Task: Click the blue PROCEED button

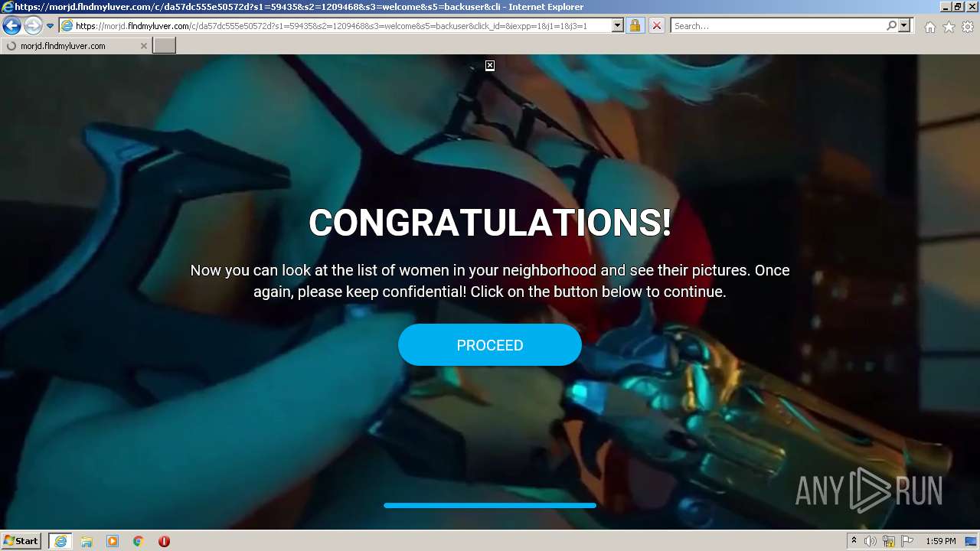Action: [490, 345]
